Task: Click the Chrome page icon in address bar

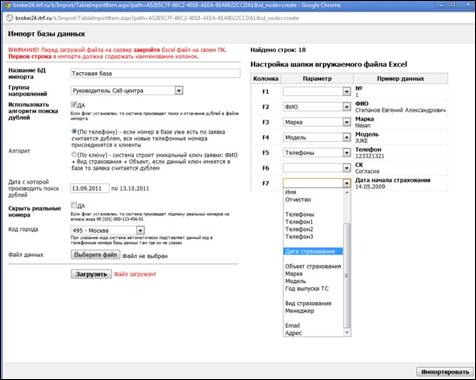Action: [x=9, y=18]
